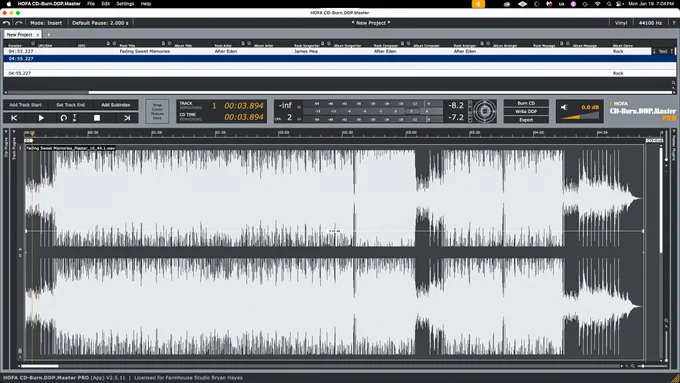The width and height of the screenshot is (680, 383).
Task: Click the 01:00 mark on the timeline ruler
Action: click(x=157, y=133)
